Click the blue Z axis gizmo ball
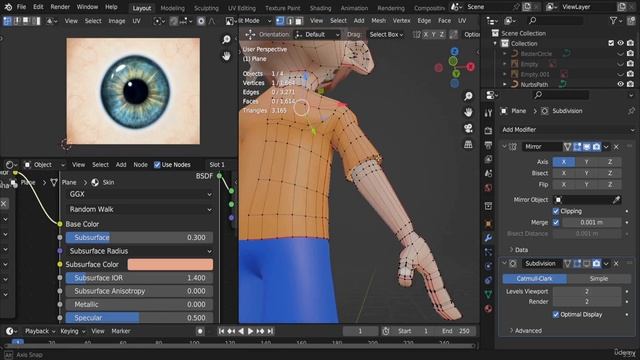The width and height of the screenshot is (640, 360). tap(454, 51)
